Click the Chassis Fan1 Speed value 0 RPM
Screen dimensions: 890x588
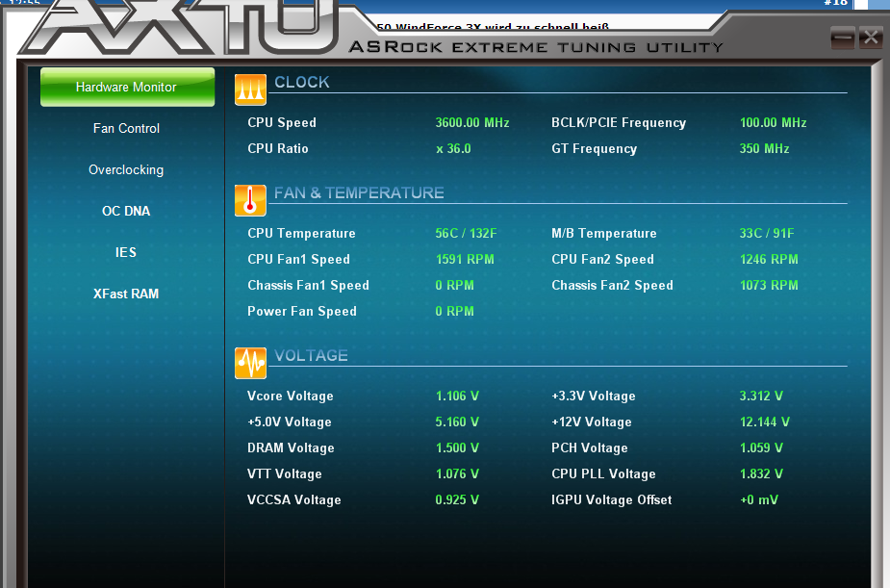pyautogui.click(x=455, y=286)
